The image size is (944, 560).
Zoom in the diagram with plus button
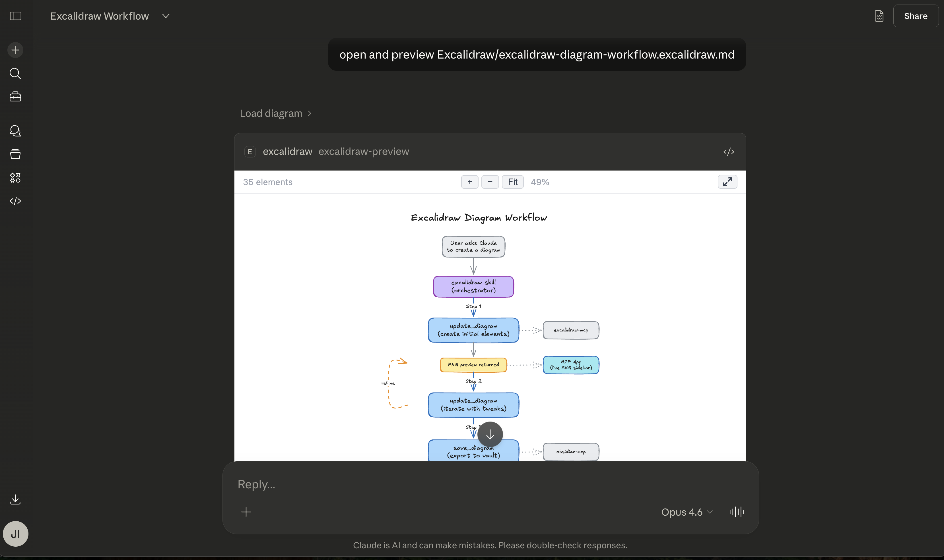[x=470, y=182]
